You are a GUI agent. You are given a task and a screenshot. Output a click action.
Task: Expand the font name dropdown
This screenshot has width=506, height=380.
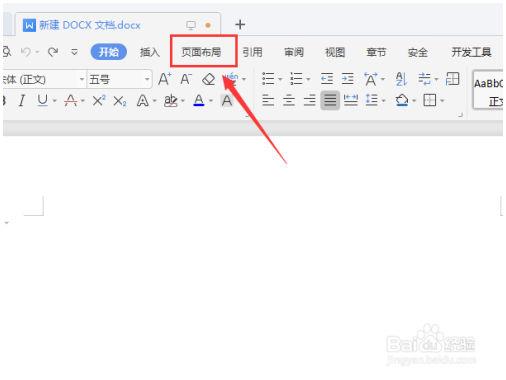point(82,79)
